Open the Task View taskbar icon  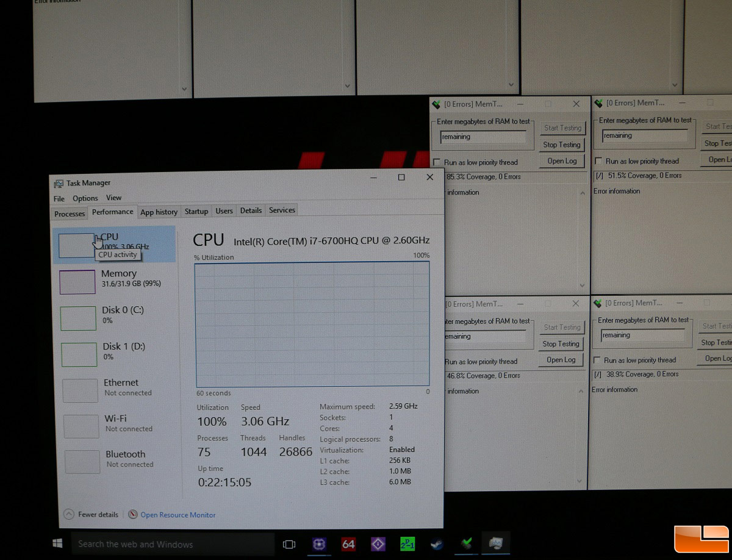click(x=289, y=544)
